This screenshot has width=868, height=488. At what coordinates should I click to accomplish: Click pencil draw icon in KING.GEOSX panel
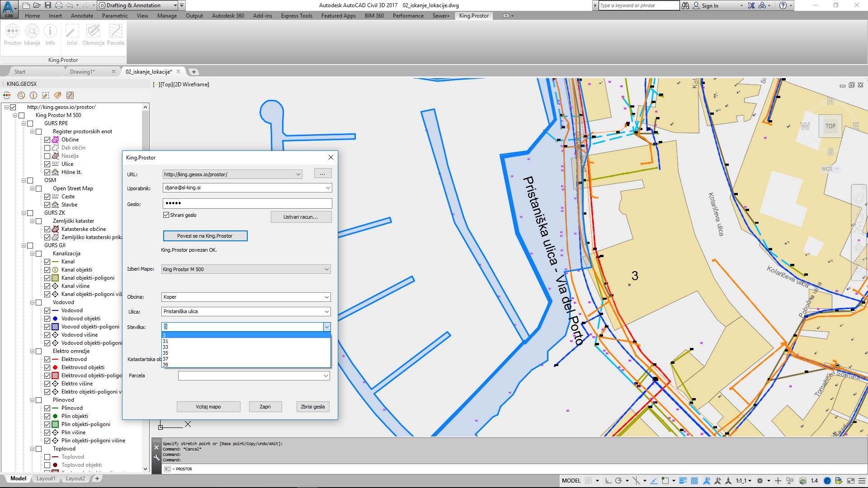[46, 95]
